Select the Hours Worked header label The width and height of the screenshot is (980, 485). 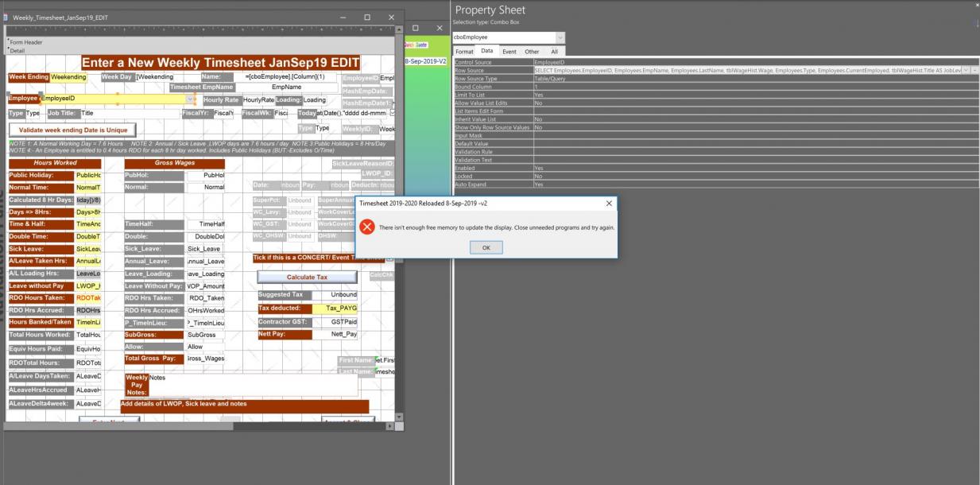(x=54, y=163)
